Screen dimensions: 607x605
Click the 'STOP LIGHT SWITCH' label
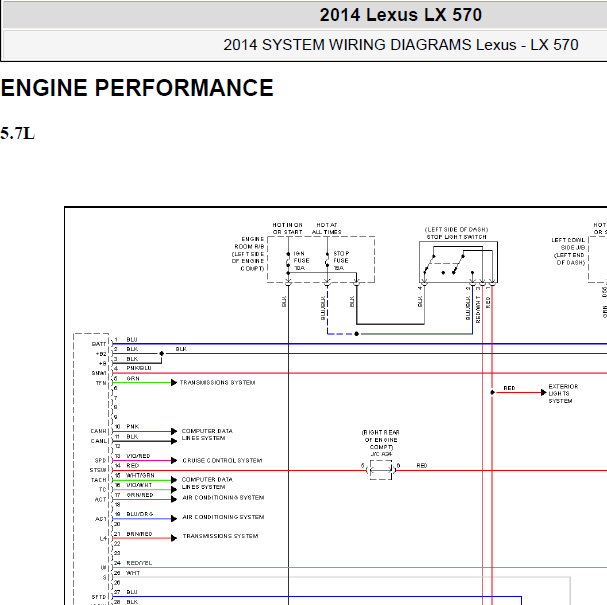coord(456,237)
